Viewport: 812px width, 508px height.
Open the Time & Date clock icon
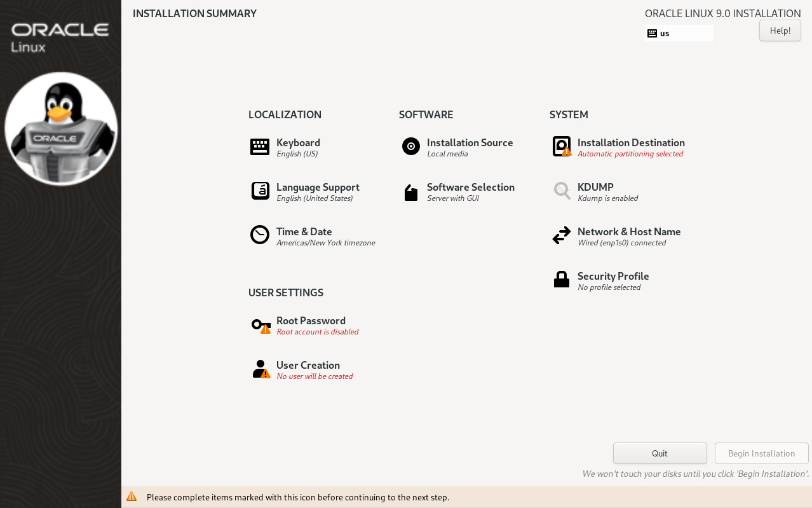coord(260,236)
